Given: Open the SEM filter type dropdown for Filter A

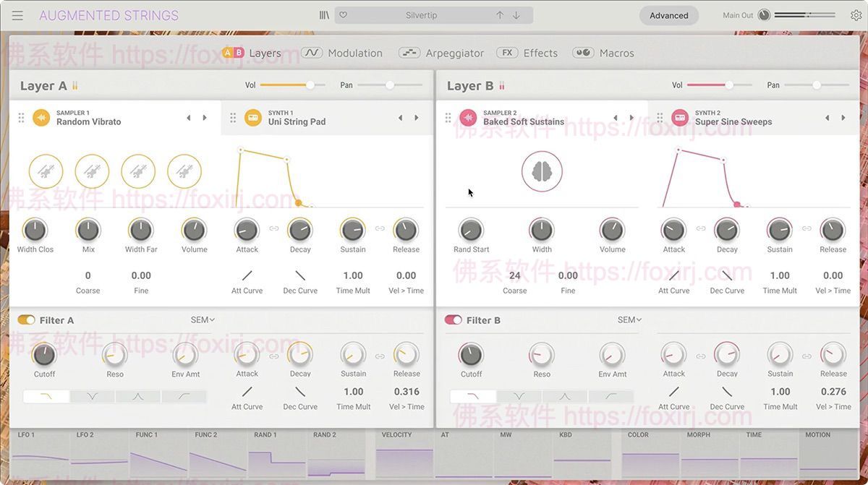Looking at the screenshot, I should point(202,319).
